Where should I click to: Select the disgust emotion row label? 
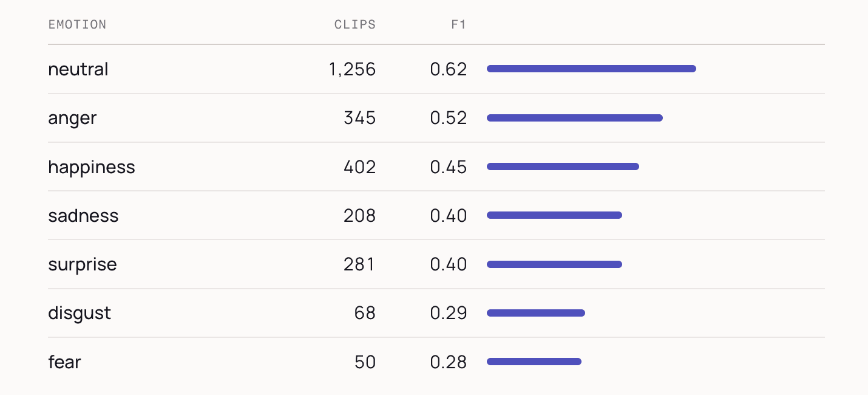(x=80, y=313)
